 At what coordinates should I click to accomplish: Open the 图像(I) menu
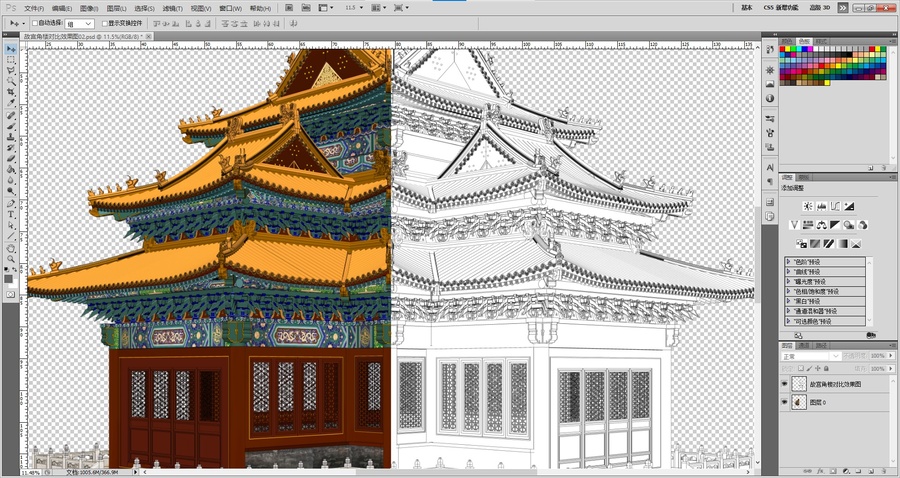point(89,8)
